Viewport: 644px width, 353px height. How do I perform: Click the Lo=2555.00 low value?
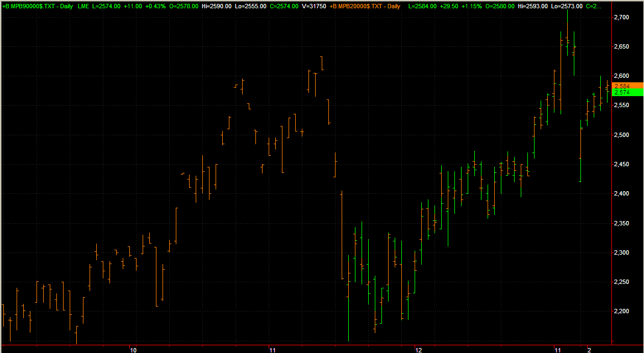(252, 6)
